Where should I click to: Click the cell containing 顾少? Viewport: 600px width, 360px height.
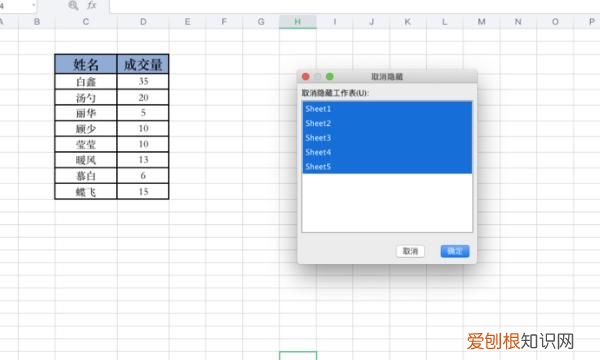(86, 129)
